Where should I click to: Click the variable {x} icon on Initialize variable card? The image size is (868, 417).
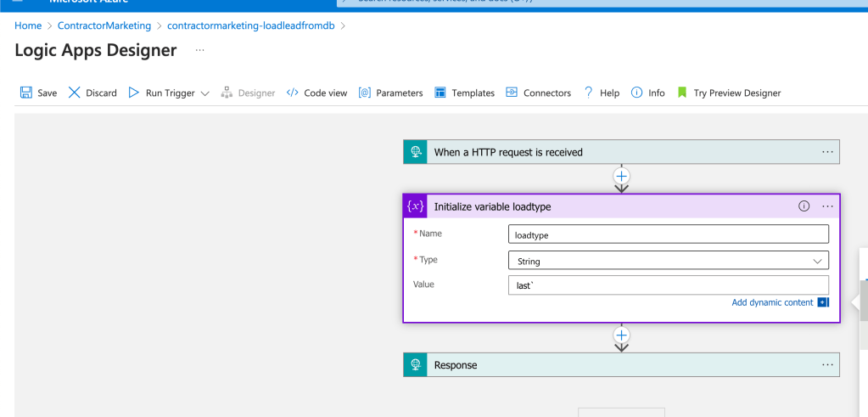click(x=415, y=206)
